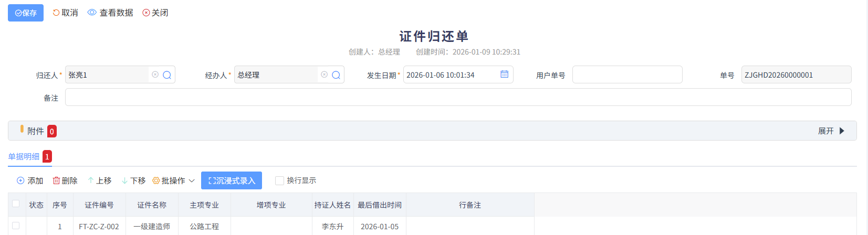Click 取消 to cancel changes
Screen dimensions: 868x235
65,13
